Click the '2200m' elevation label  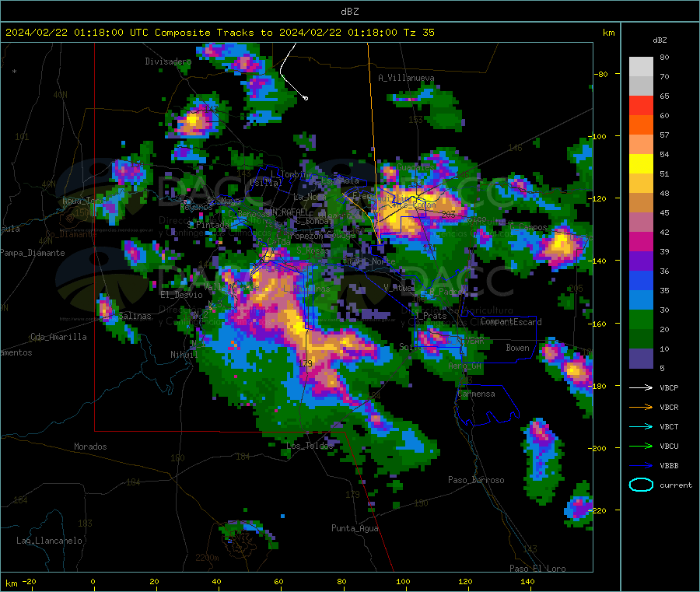coord(207,558)
